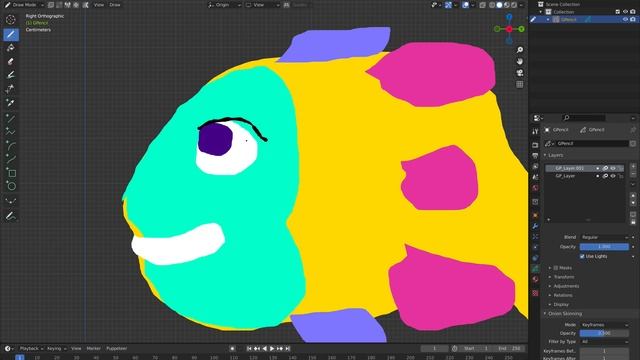Open the Object properties orange square tab
640x360 pixels.
point(535,215)
